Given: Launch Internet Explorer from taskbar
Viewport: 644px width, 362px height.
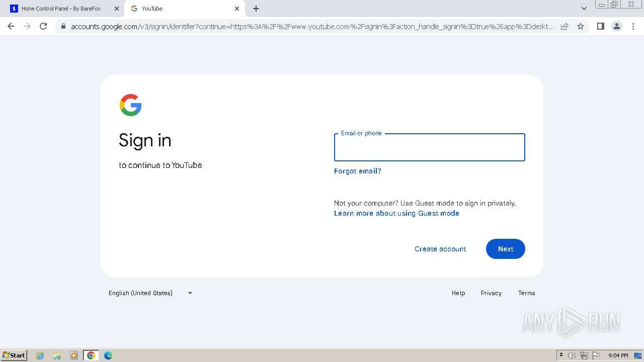Looking at the screenshot, I should pos(40,355).
